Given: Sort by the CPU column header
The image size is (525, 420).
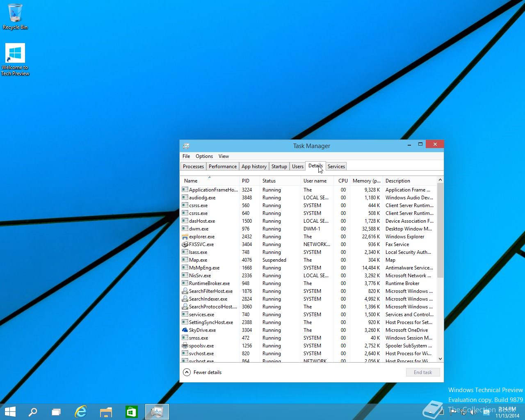Looking at the screenshot, I should tap(342, 181).
